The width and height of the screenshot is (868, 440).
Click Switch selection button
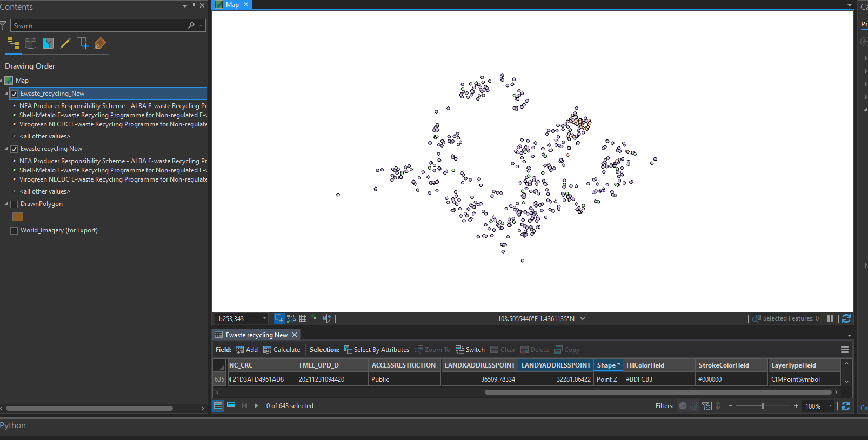click(470, 350)
